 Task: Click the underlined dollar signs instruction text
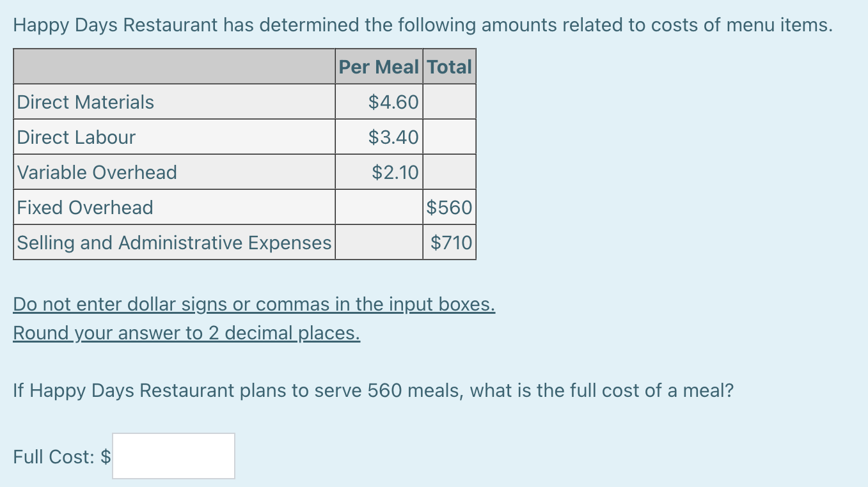[253, 304]
